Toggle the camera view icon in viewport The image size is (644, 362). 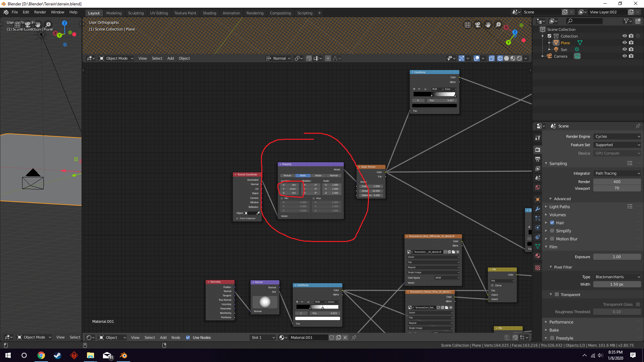click(478, 25)
